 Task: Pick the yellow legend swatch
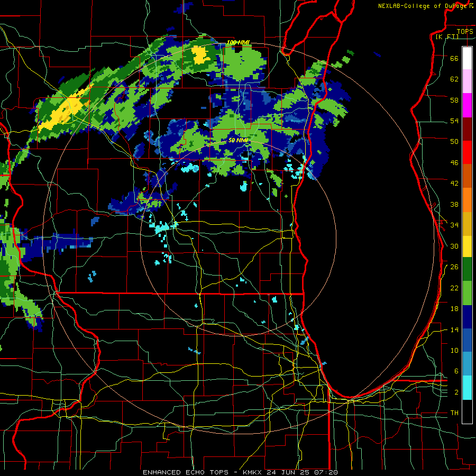[x=467, y=246]
